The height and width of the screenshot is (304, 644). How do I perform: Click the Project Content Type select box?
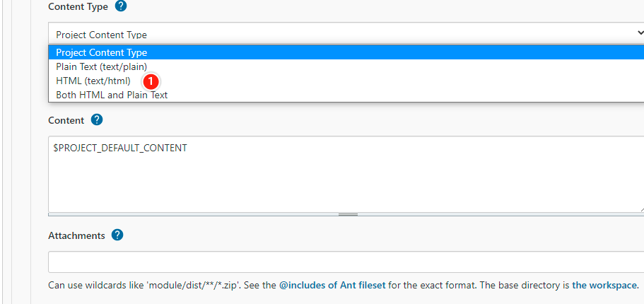click(339, 34)
